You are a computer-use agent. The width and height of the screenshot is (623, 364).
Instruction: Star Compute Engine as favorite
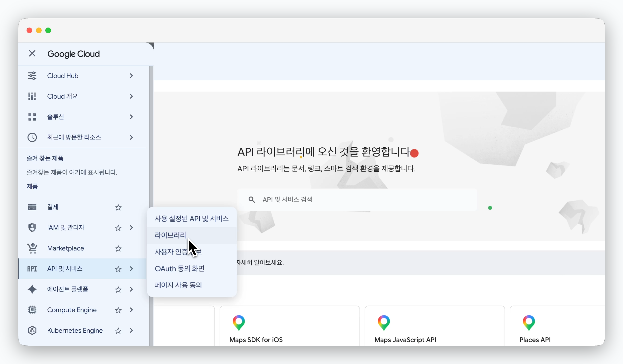coord(118,310)
